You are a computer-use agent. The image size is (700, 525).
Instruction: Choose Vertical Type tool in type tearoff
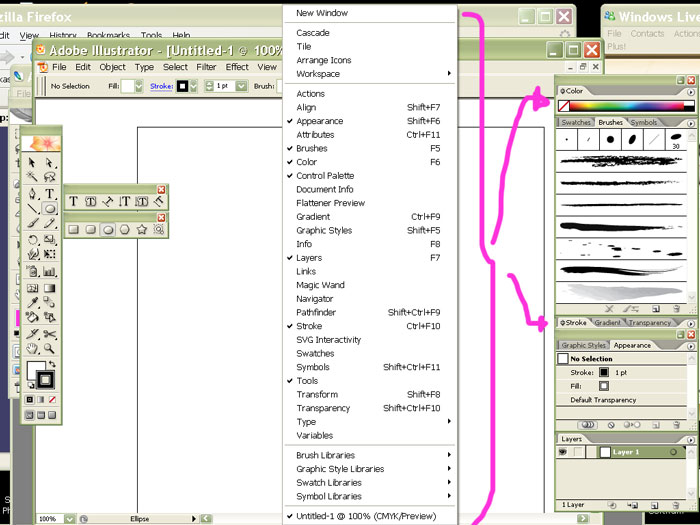click(125, 201)
